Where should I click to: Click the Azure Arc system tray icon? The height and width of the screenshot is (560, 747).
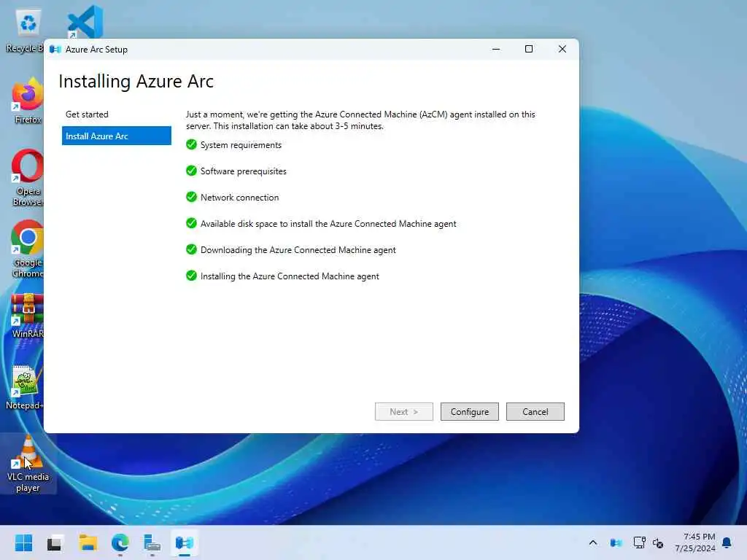pos(616,542)
